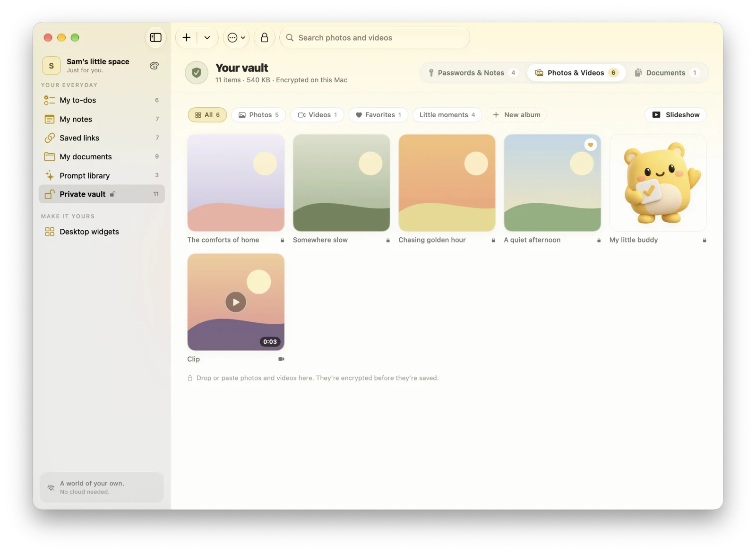Image resolution: width=756 pixels, height=553 pixels.
Task: Click the vault shield checkmark icon
Action: point(197,73)
